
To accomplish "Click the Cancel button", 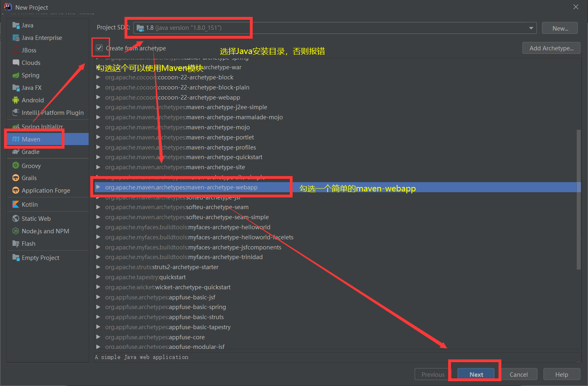I will 519,374.
